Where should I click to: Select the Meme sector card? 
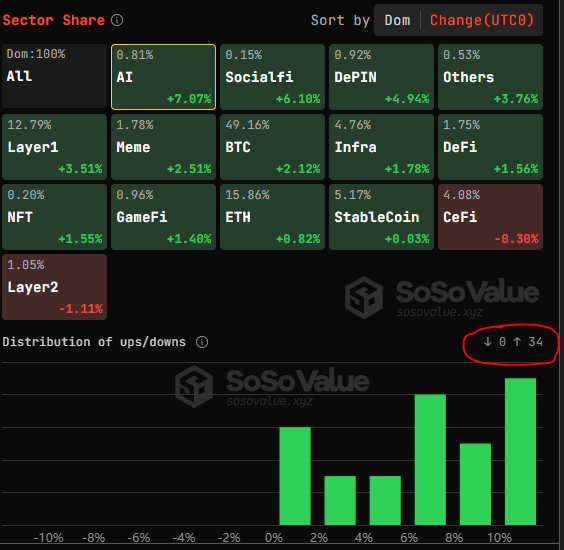[163, 147]
